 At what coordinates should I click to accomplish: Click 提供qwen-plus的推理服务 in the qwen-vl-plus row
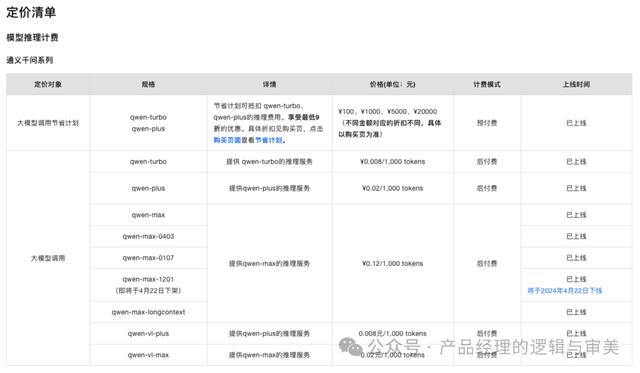click(x=269, y=333)
